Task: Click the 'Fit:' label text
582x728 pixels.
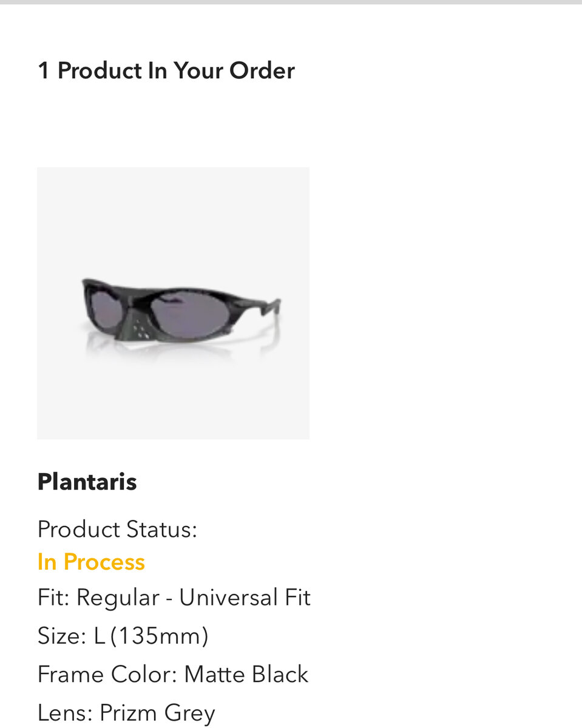Action: [x=53, y=598]
